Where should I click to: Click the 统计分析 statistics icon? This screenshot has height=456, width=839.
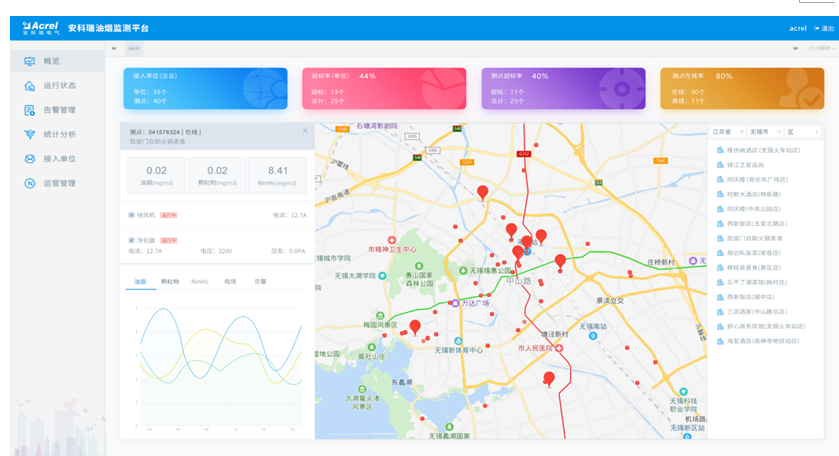[x=29, y=134]
